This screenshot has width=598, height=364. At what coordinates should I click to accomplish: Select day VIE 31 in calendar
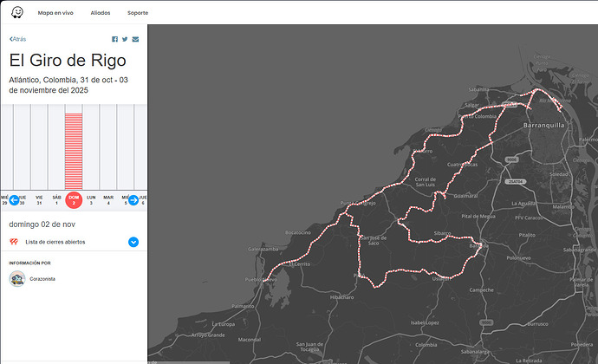[x=39, y=200]
